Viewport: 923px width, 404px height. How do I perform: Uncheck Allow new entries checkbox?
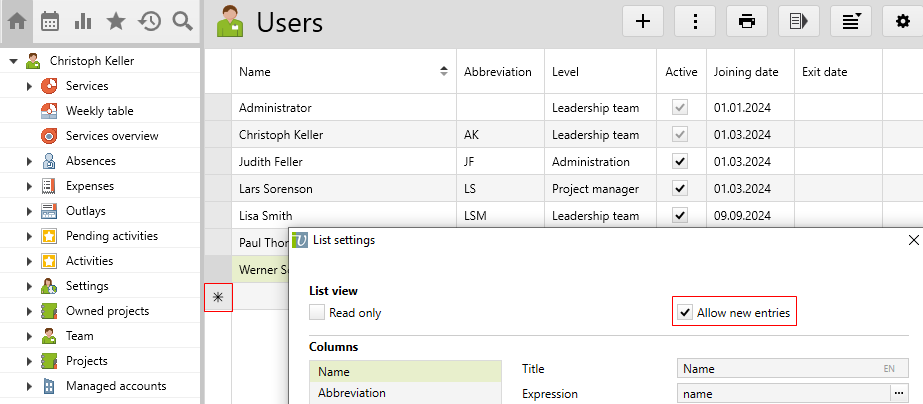click(x=685, y=313)
